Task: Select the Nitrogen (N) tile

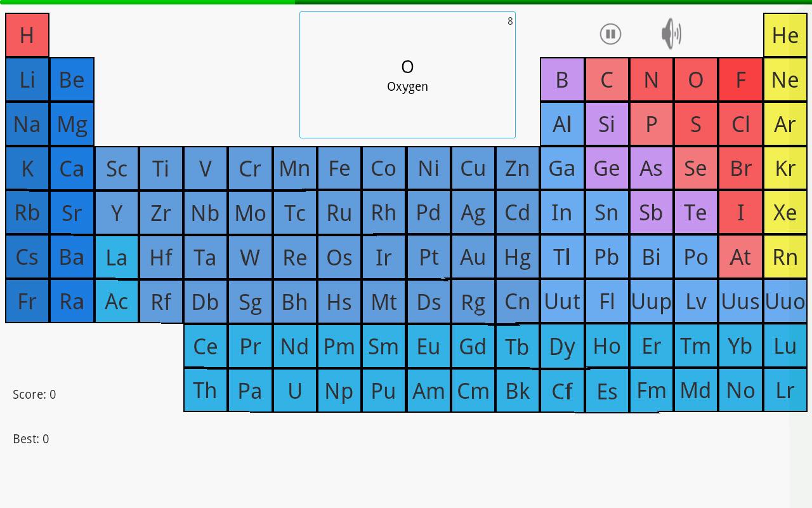Action: tap(651, 79)
